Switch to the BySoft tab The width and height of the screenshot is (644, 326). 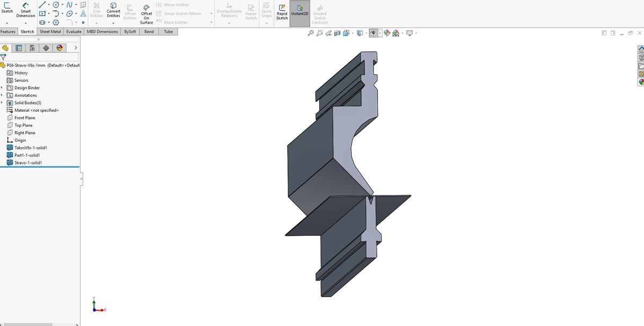tap(130, 32)
